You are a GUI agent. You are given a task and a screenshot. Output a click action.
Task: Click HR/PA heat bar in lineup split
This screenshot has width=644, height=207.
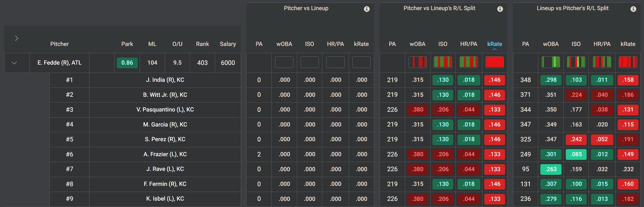(602, 62)
